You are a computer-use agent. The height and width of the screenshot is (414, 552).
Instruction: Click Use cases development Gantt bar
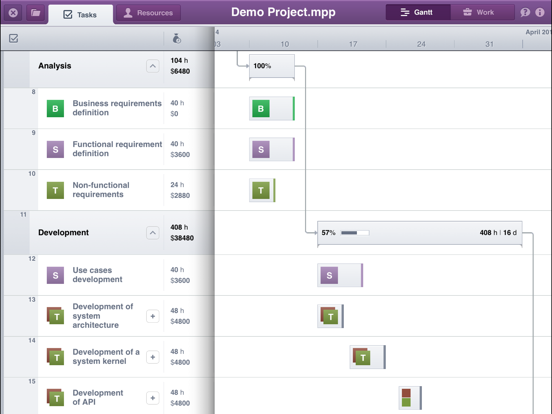pyautogui.click(x=340, y=275)
